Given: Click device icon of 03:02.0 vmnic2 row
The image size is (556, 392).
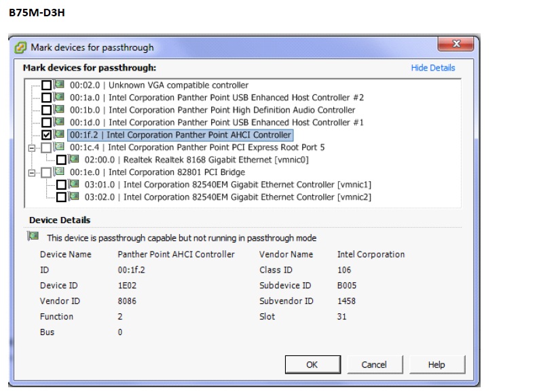Looking at the screenshot, I should pos(74,196).
